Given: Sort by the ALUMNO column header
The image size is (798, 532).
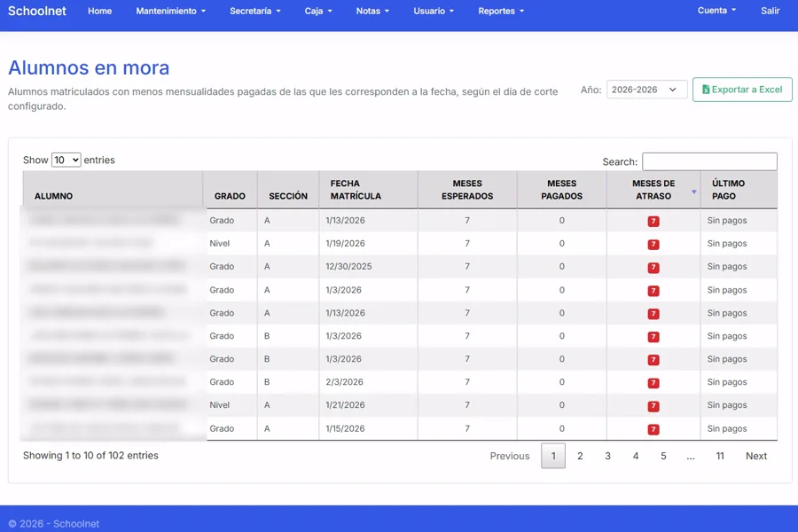Looking at the screenshot, I should [113, 190].
